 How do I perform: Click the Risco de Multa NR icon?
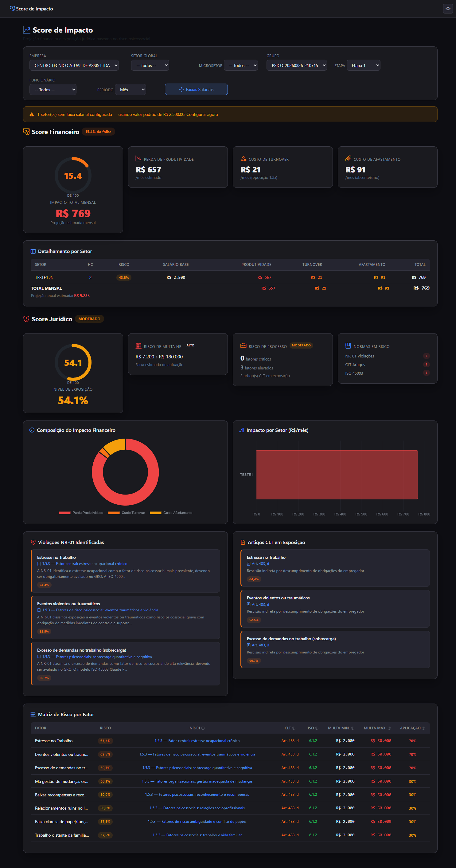[138, 346]
